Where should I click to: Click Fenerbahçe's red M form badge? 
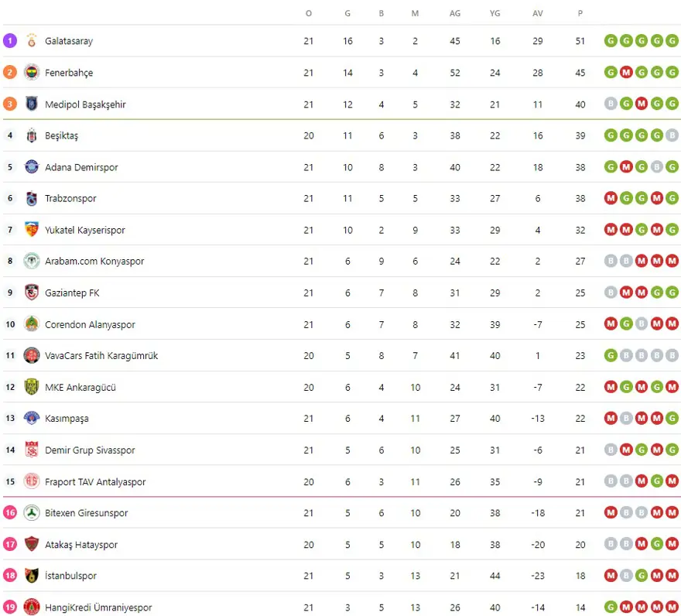click(x=625, y=73)
